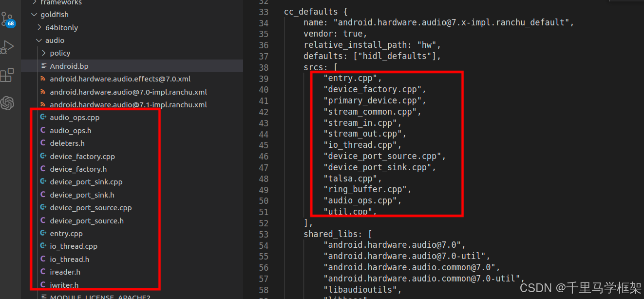
Task: Click "primary_device.cpp" in the editor
Action: click(x=375, y=100)
